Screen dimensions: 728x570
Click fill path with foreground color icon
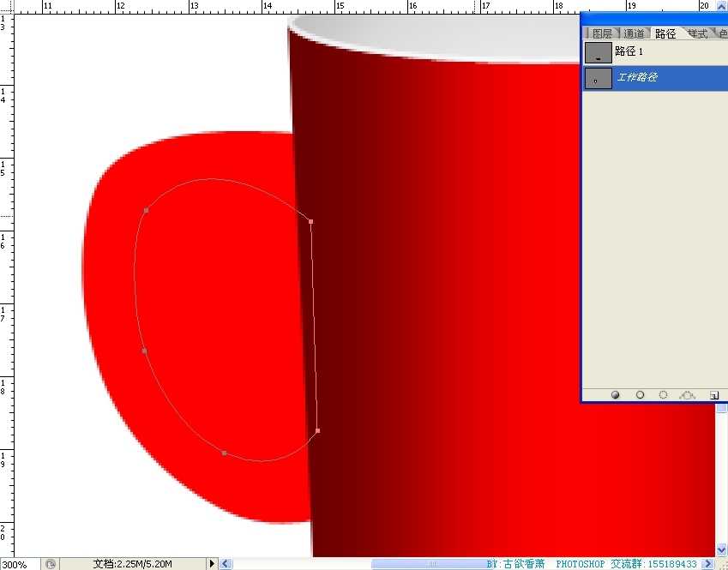[x=616, y=395]
